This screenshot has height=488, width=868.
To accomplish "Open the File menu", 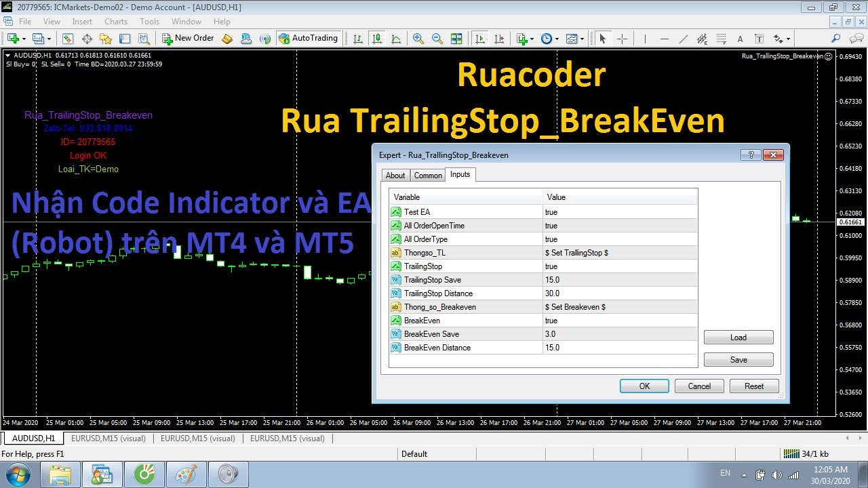I will coord(25,22).
